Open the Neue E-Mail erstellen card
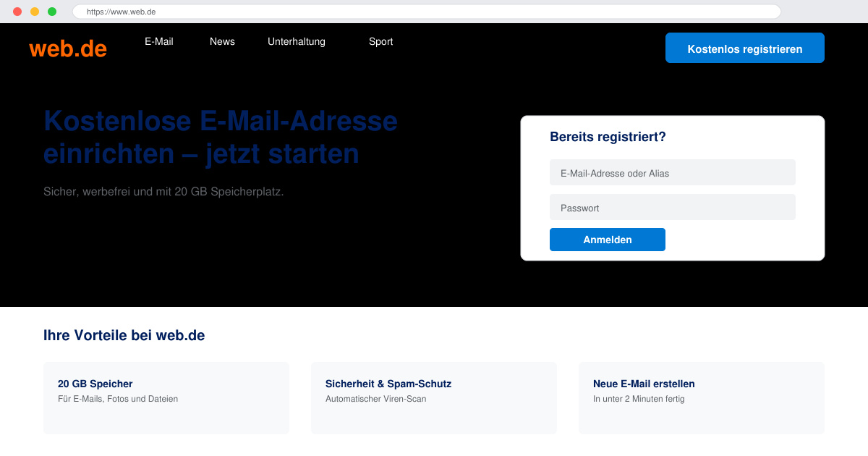Viewport: 868px width, 456px height. [702, 398]
